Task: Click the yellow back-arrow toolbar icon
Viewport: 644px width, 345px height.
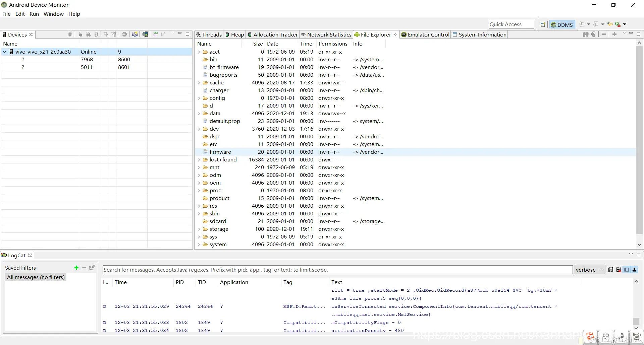Action: coord(610,24)
